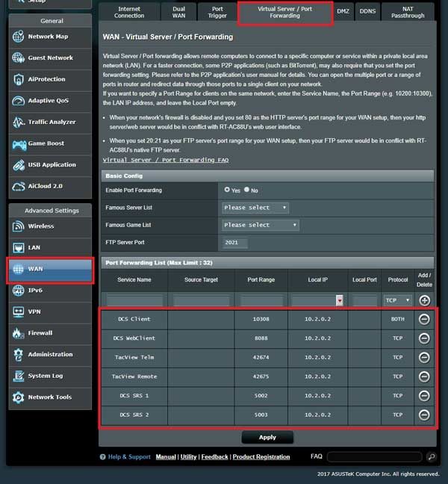
Task: Click the FTP Server Port field
Action: coord(235,243)
